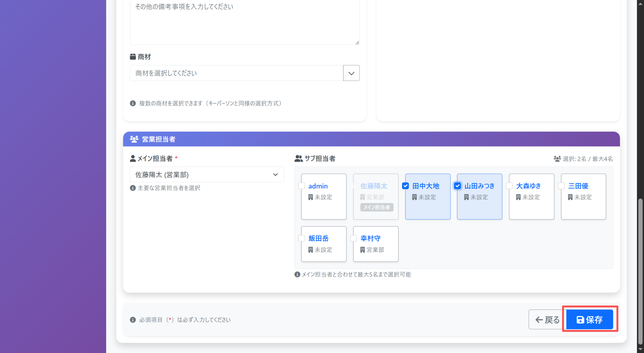Click the info icon beside 複数の商材を選択できます
Viewport: 644px width, 353px height.
[x=133, y=103]
